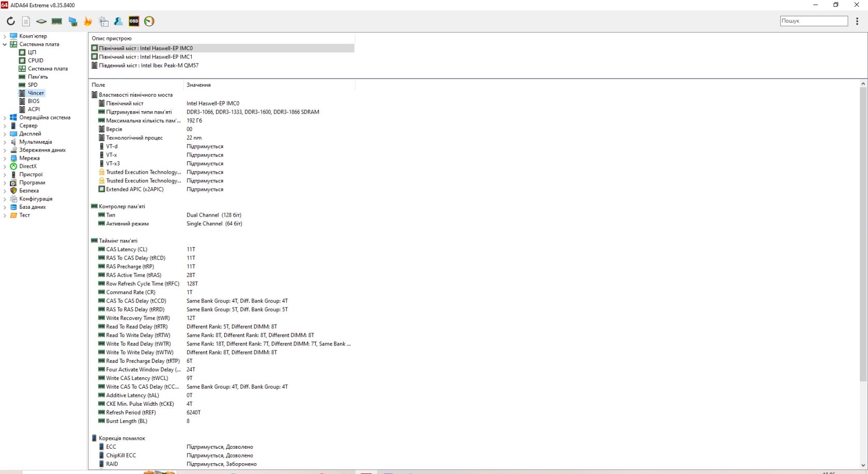Open the OSD panel icon
This screenshot has height=474, width=868.
tap(134, 21)
